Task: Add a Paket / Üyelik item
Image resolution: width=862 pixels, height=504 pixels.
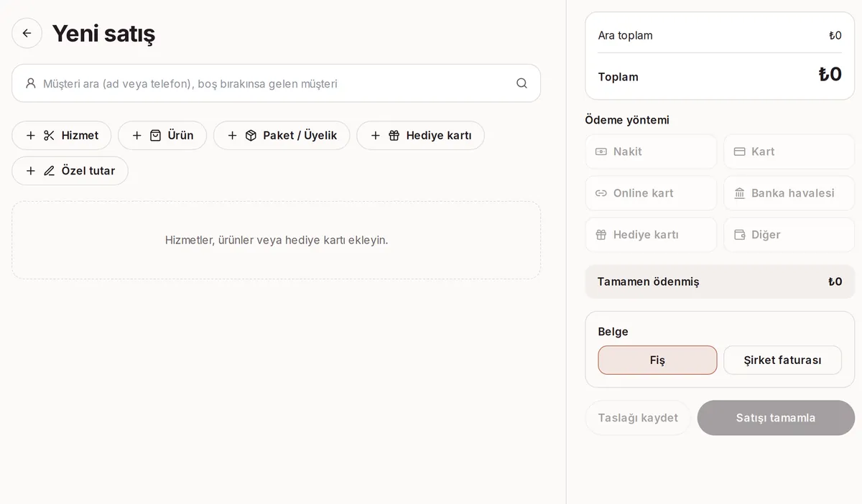Action: tap(282, 136)
